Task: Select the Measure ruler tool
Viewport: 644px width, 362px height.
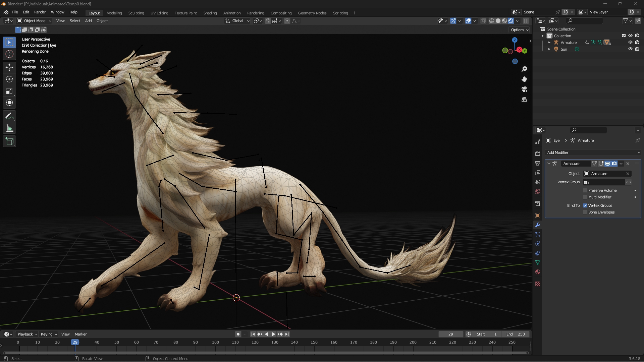Action: click(x=9, y=128)
